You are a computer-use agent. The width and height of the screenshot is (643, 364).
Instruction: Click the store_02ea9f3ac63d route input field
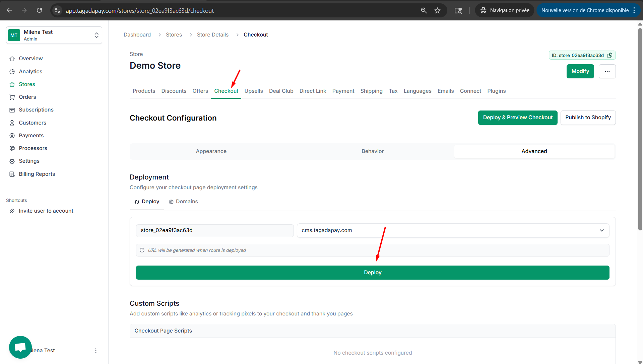coord(215,230)
